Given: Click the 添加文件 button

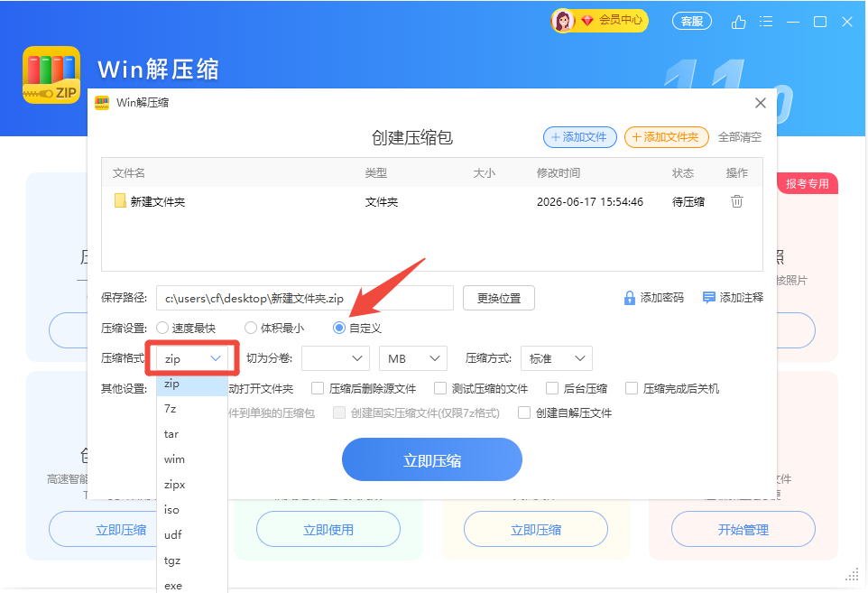Looking at the screenshot, I should click(x=579, y=137).
